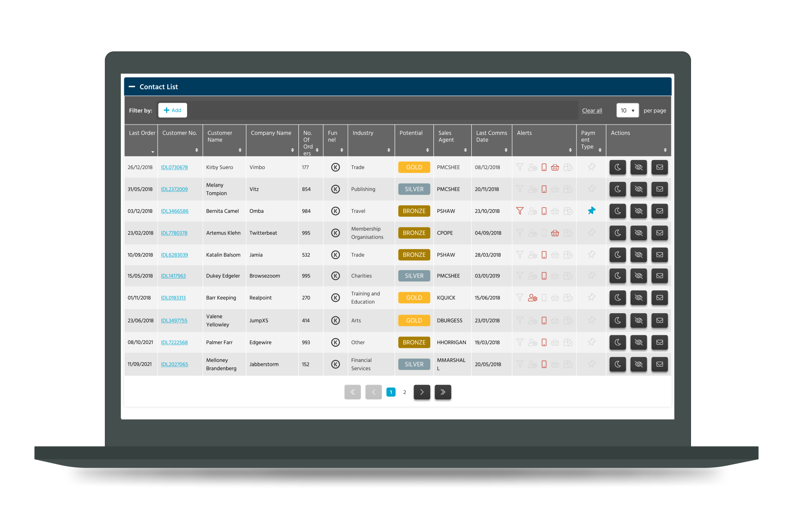The height and width of the screenshot is (532, 793).
Task: Click the Clear all filters link
Action: 591,111
